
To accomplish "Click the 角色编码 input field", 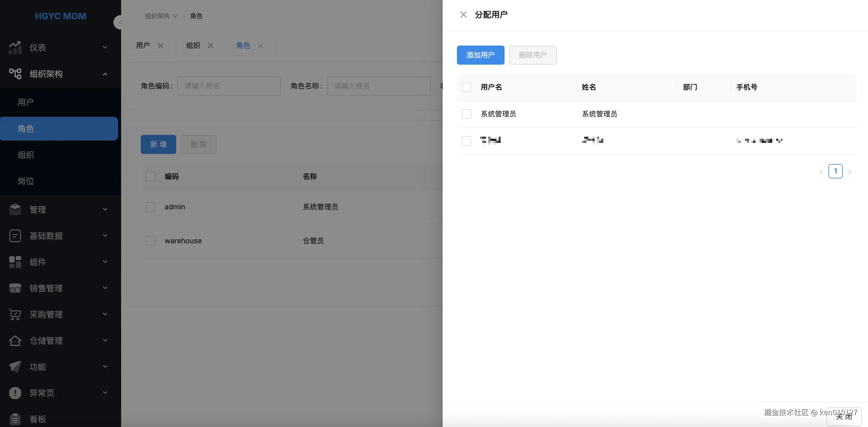I will [229, 86].
